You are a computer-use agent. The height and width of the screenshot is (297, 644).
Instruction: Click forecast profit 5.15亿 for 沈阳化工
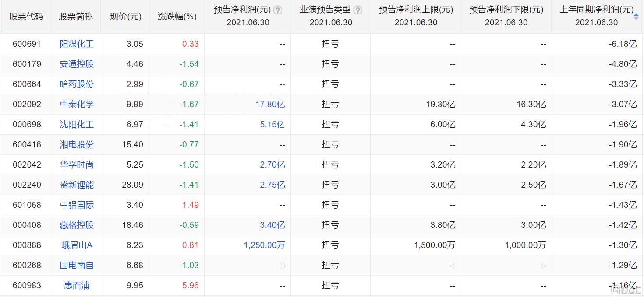point(272,124)
